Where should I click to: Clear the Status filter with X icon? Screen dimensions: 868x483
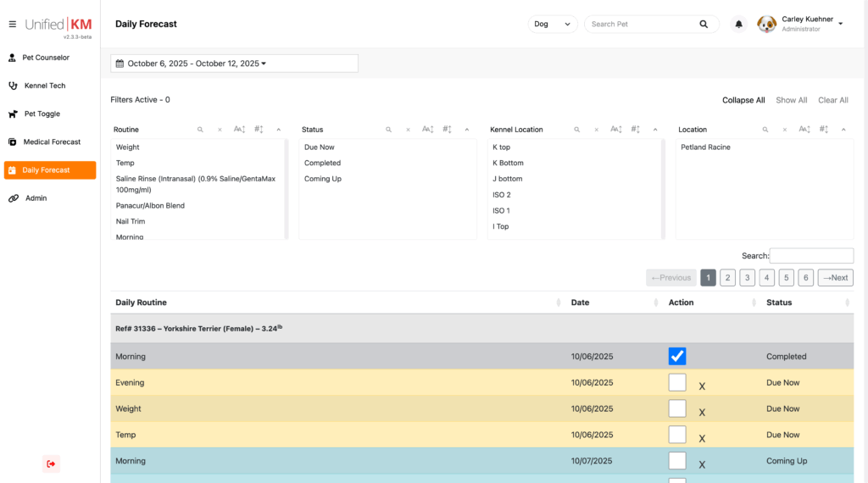click(x=408, y=130)
